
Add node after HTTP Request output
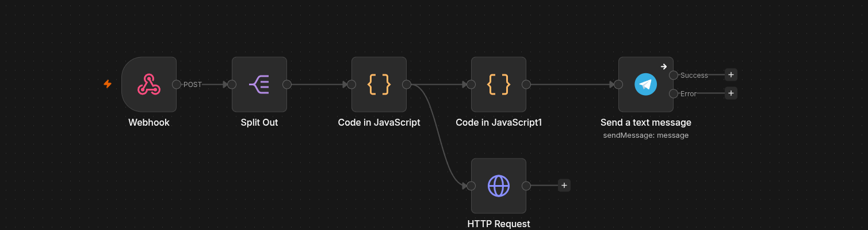tap(564, 186)
